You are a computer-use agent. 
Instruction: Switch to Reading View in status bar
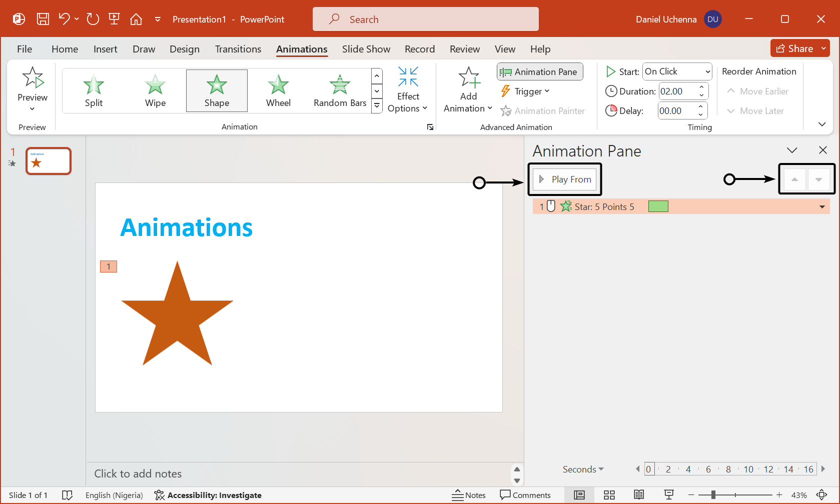639,495
